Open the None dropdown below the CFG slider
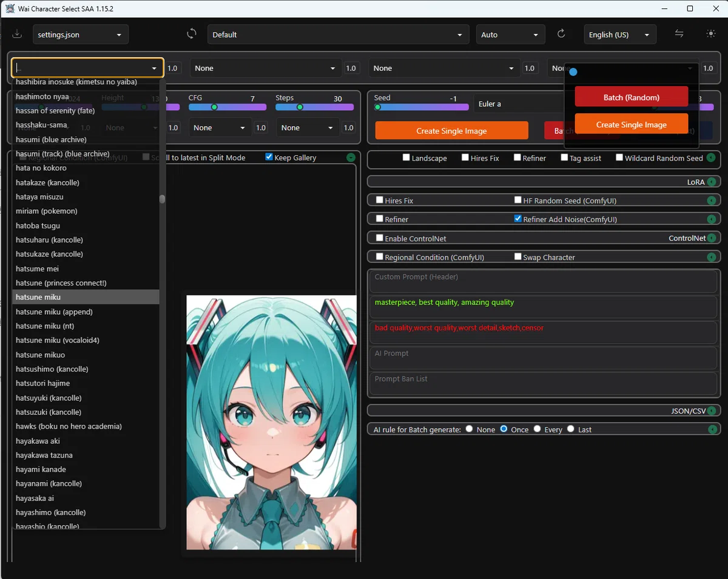 (x=220, y=128)
